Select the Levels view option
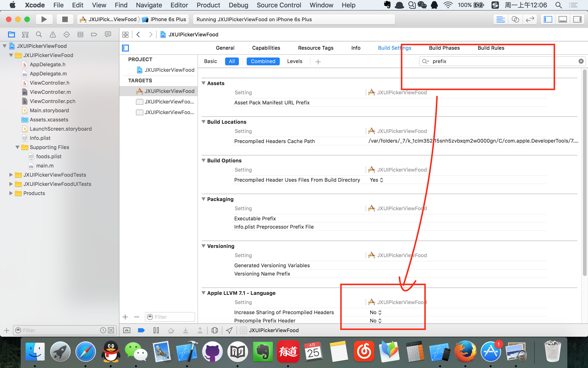588x368 pixels. 294,61
